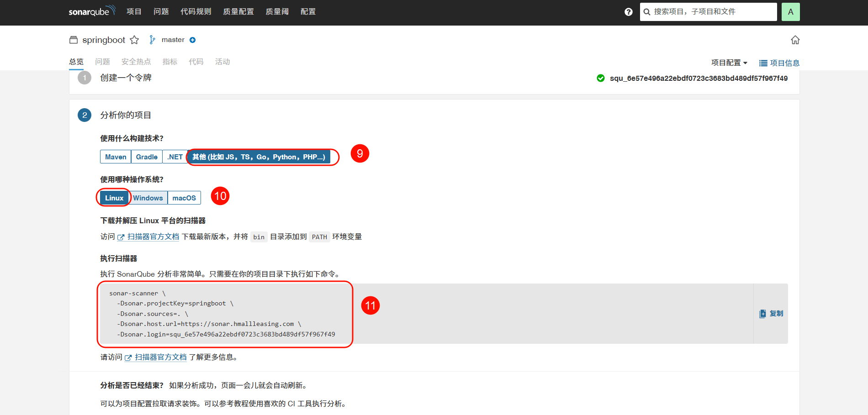Select Gradle as build technology
868x415 pixels.
coord(147,157)
